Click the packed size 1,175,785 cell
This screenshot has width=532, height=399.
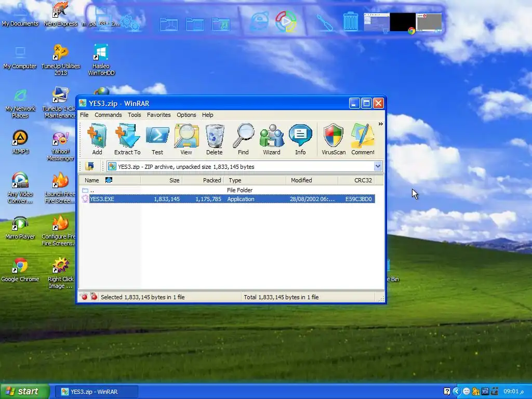[208, 199]
